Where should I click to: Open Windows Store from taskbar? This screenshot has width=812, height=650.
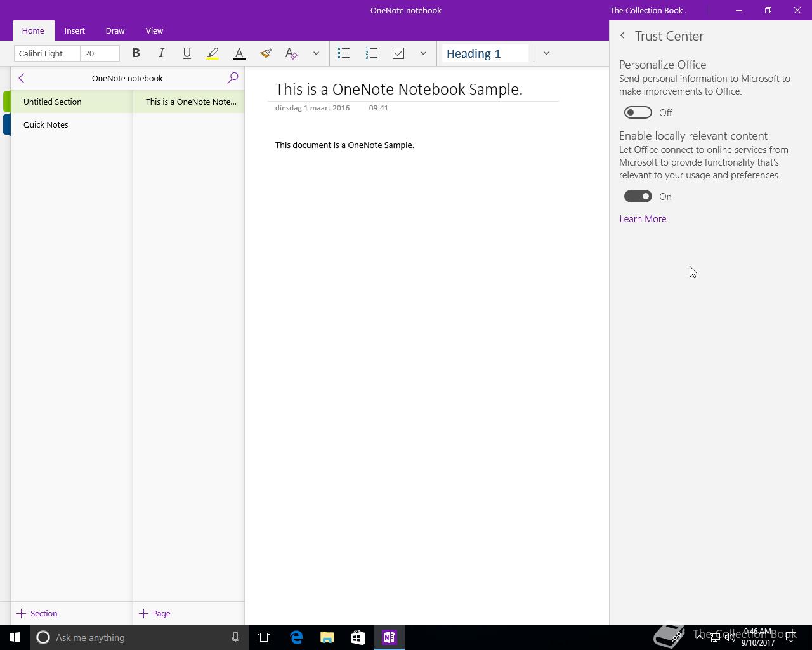coord(358,637)
